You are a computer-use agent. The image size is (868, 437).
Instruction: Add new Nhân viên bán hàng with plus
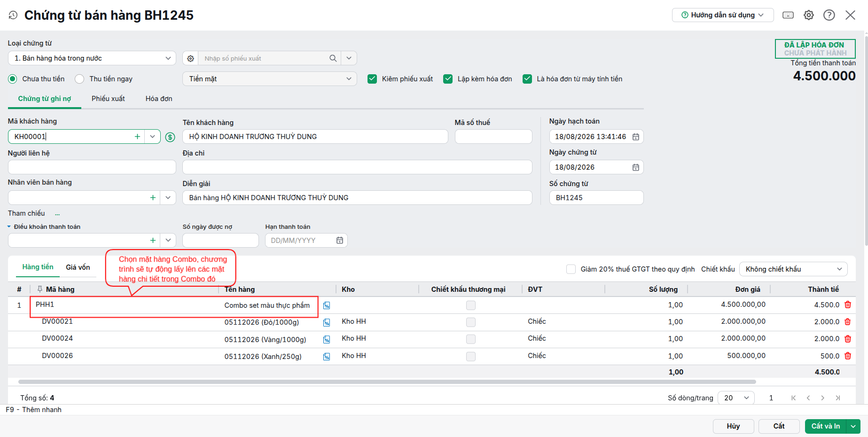(153, 198)
